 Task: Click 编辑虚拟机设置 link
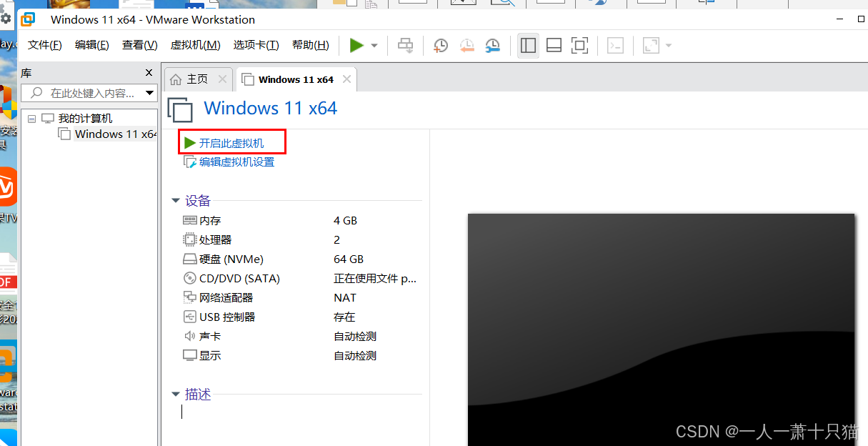pos(236,162)
